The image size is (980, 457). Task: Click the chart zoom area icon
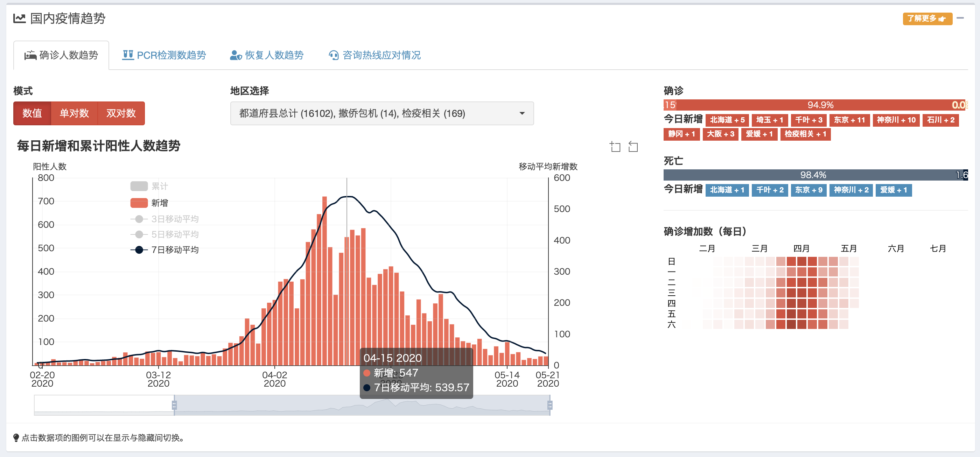pyautogui.click(x=615, y=147)
